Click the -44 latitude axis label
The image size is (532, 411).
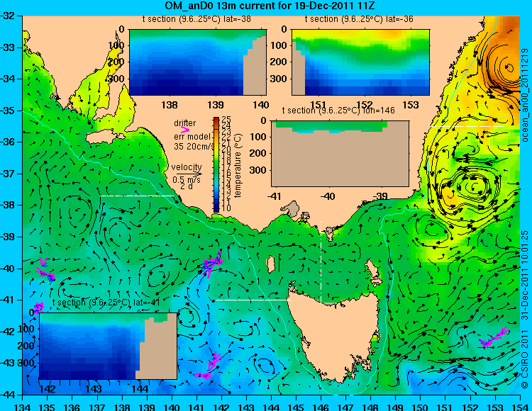tap(8, 395)
